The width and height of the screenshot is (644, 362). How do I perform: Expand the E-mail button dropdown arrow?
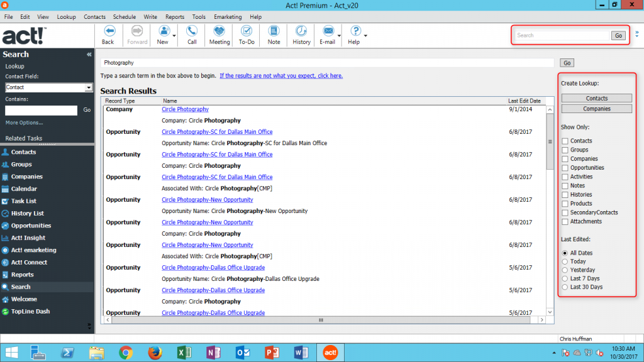pos(339,36)
